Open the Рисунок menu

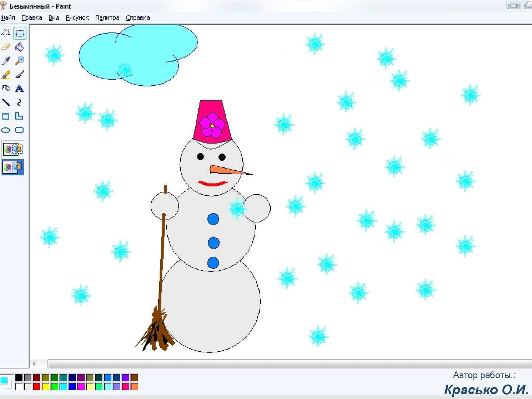pos(77,18)
